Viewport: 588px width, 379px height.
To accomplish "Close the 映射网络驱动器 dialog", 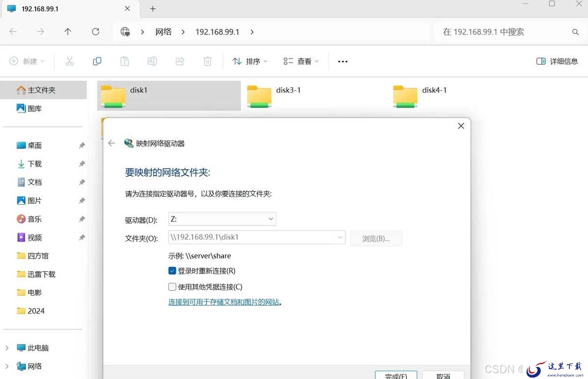I will point(461,126).
